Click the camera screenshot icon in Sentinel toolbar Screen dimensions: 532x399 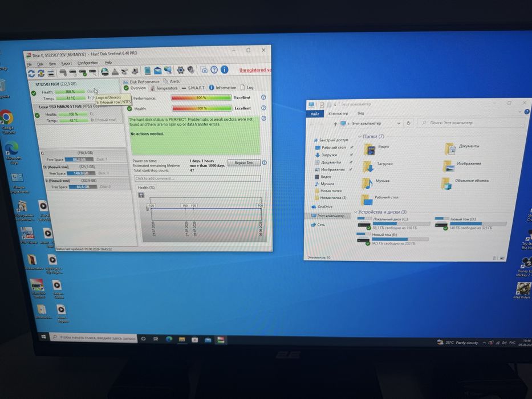tap(204, 70)
